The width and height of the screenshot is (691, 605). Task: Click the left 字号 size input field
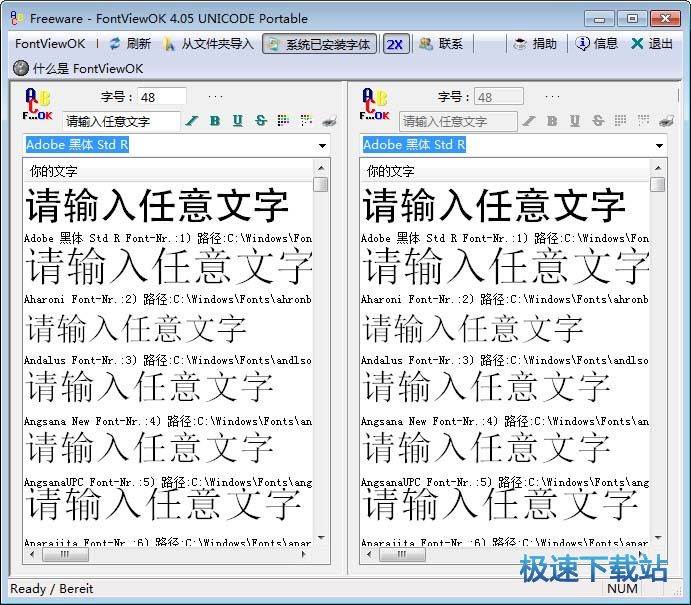(162, 97)
